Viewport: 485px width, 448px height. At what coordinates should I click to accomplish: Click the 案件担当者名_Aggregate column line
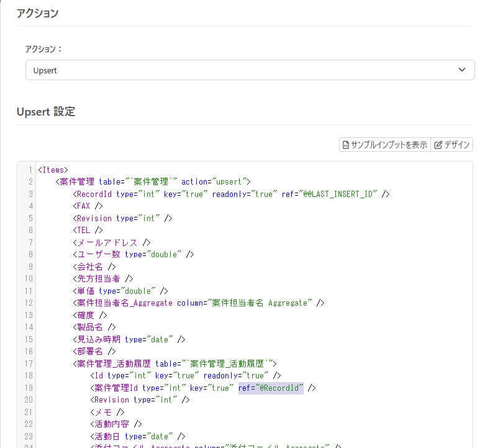[x=199, y=303]
